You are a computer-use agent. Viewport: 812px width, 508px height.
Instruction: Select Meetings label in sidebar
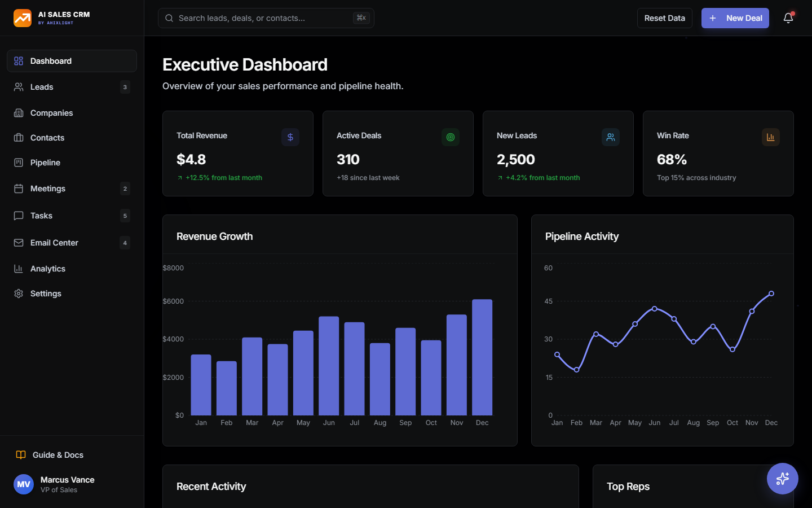[48, 189]
